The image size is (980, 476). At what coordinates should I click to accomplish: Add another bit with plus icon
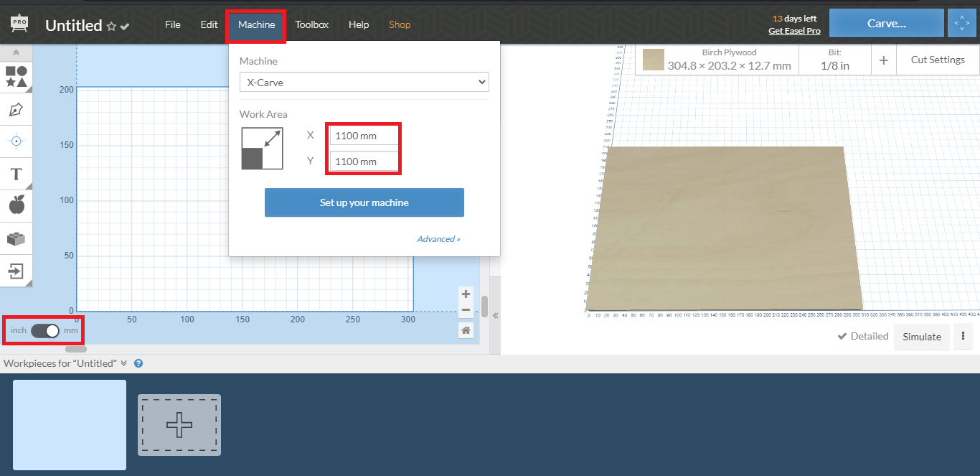(x=884, y=60)
